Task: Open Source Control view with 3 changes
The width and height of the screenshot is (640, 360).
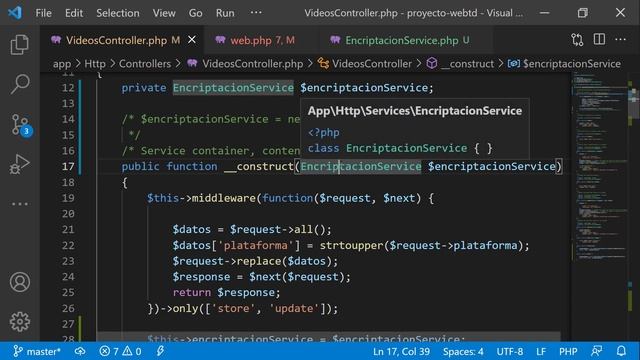Action: point(20,124)
